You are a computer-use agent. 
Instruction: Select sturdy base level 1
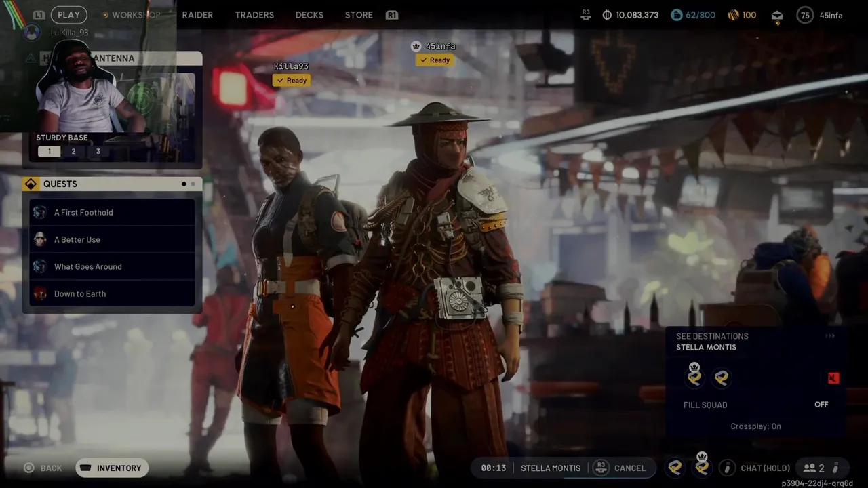pyautogui.click(x=49, y=152)
